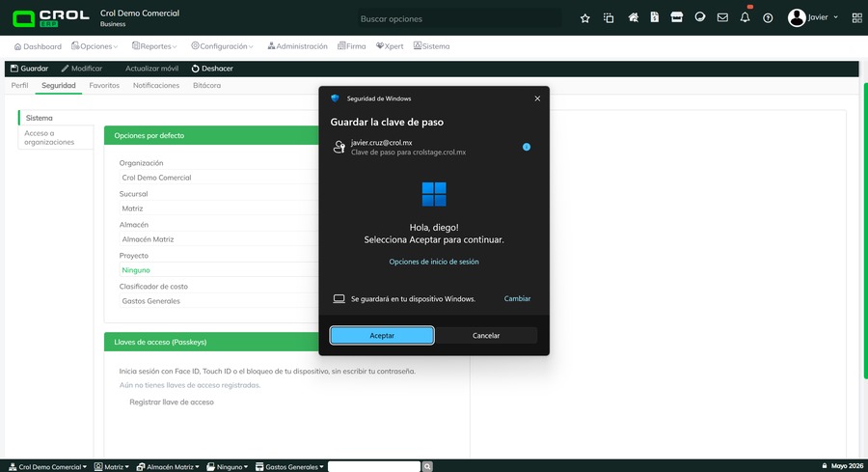Viewport: 868px width, 472px height.
Task: Open the store front icon in header
Action: [676, 17]
